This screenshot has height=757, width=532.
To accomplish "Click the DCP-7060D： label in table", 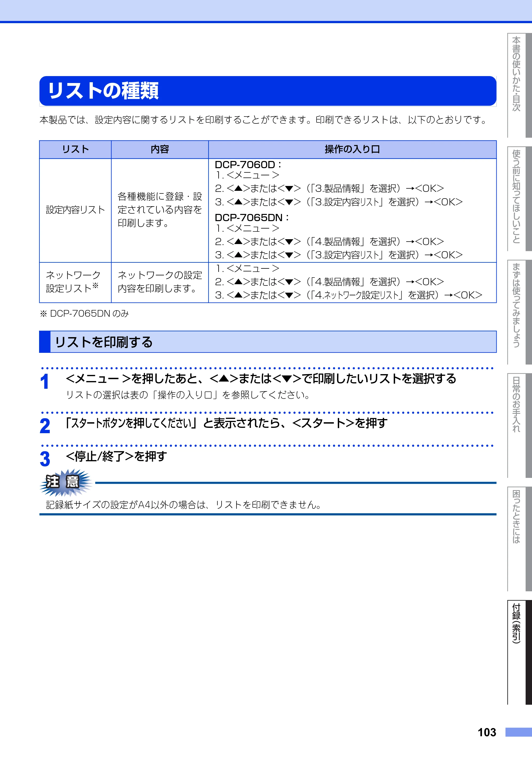I will click(248, 164).
